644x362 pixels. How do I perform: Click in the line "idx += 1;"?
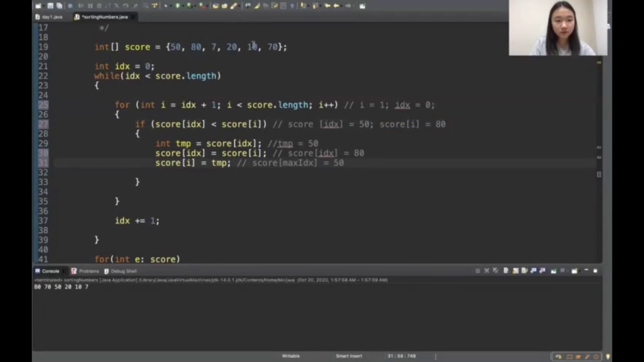point(137,221)
